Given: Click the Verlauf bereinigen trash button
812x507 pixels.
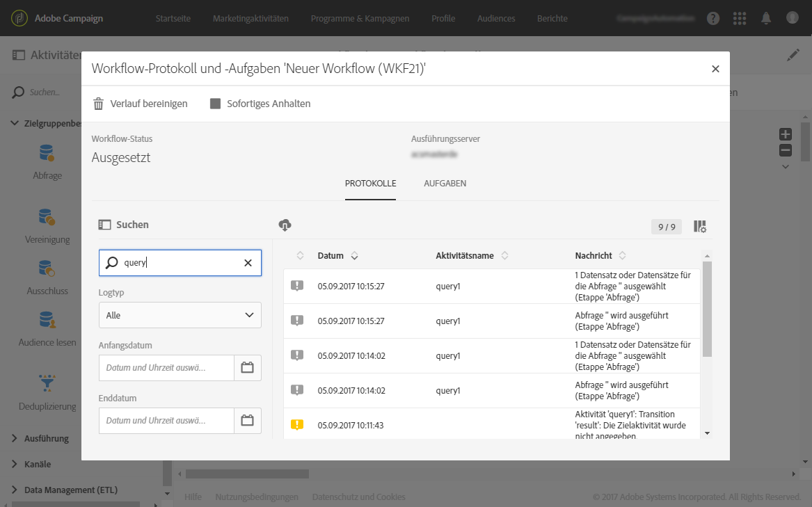Looking at the screenshot, I should (x=141, y=104).
